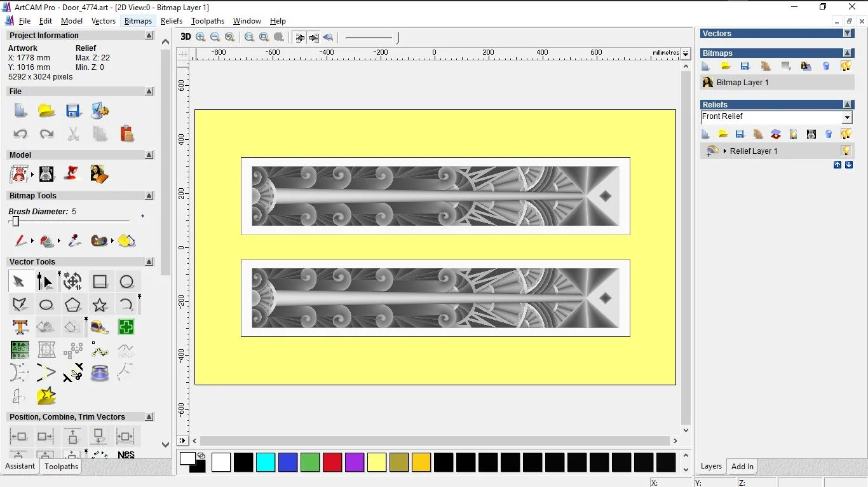The height and width of the screenshot is (487, 868).
Task: Toggle all bitmap layers visibility lightbulb
Action: coord(846,66)
